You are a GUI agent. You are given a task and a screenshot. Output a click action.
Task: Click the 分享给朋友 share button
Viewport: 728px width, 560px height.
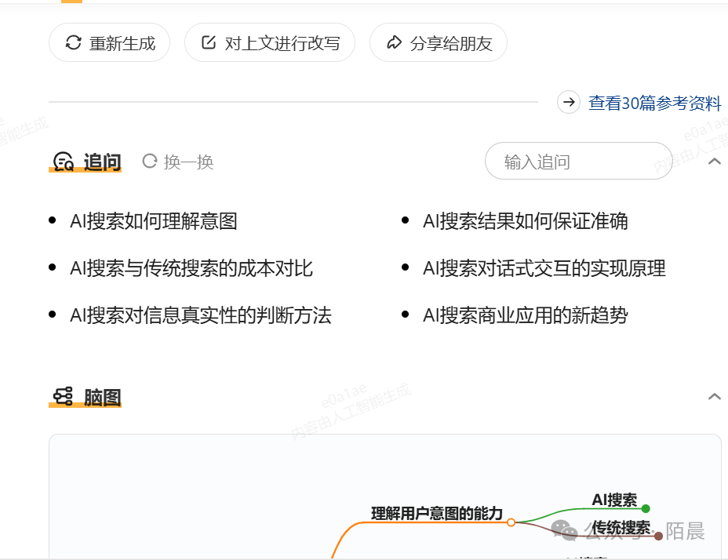439,42
